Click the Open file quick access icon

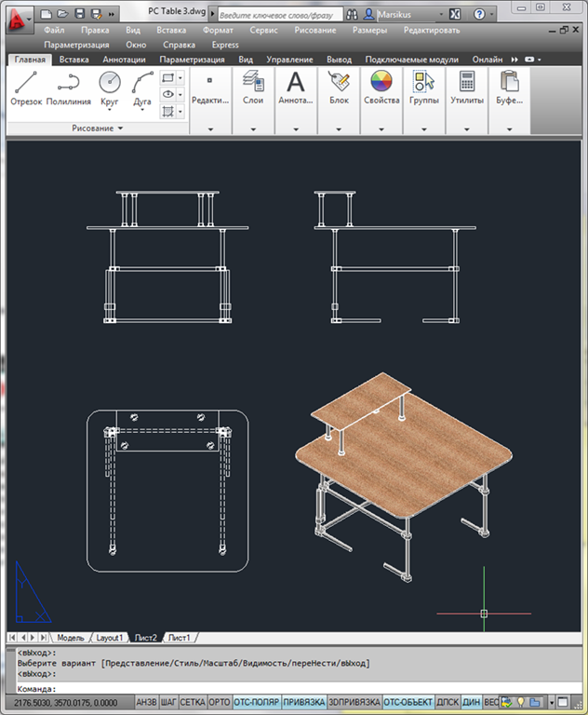pos(63,14)
